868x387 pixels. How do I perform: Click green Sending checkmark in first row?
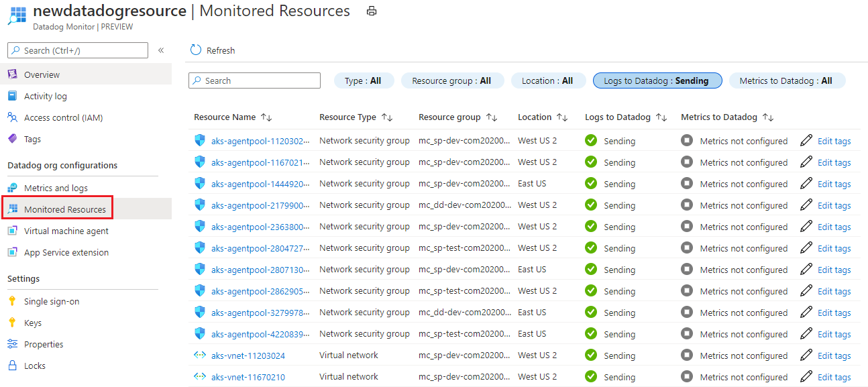[x=591, y=140]
